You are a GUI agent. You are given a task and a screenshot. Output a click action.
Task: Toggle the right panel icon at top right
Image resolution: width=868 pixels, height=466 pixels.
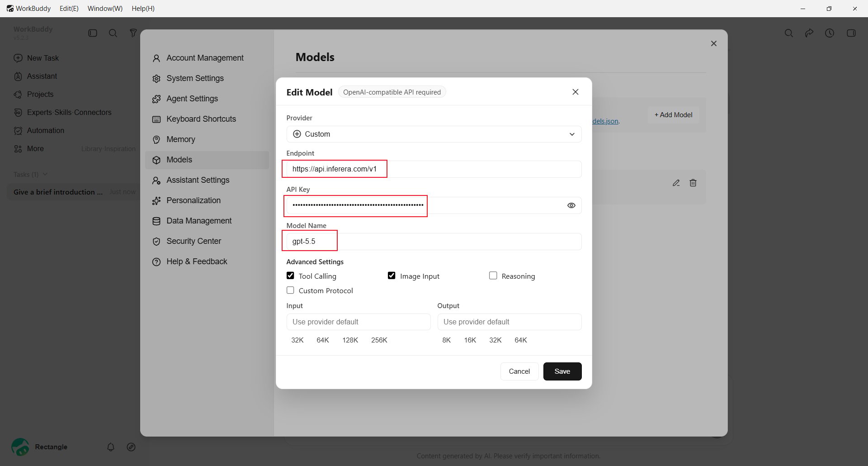click(851, 33)
